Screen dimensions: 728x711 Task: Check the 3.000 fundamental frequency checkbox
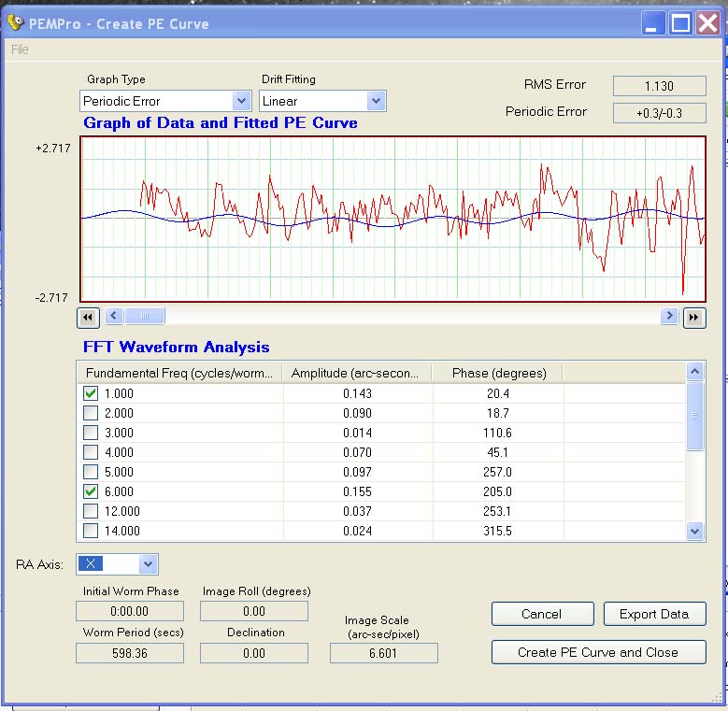pos(91,433)
